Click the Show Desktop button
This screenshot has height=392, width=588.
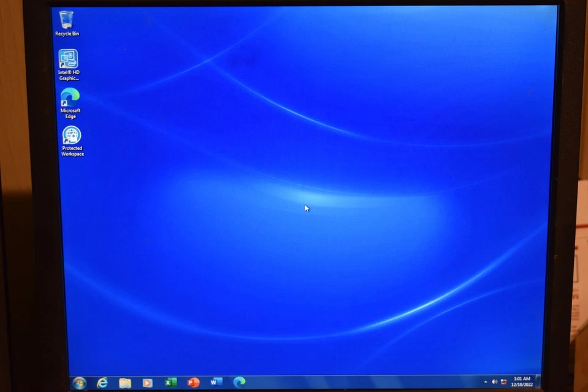click(x=537, y=382)
